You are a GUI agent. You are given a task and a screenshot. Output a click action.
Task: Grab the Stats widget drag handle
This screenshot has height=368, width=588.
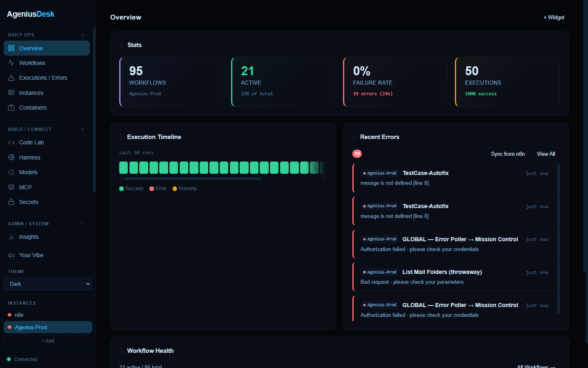click(x=121, y=45)
